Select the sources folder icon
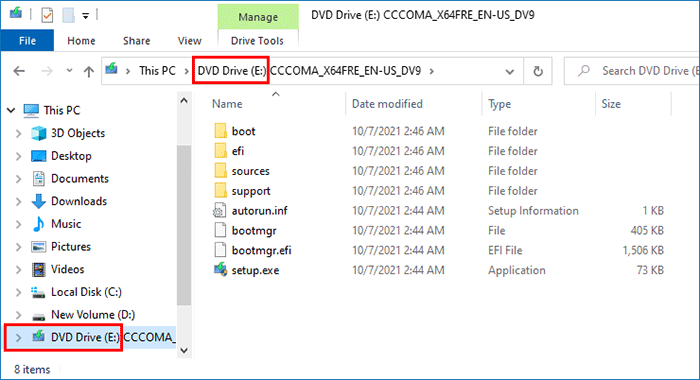700x380 pixels. click(x=220, y=171)
